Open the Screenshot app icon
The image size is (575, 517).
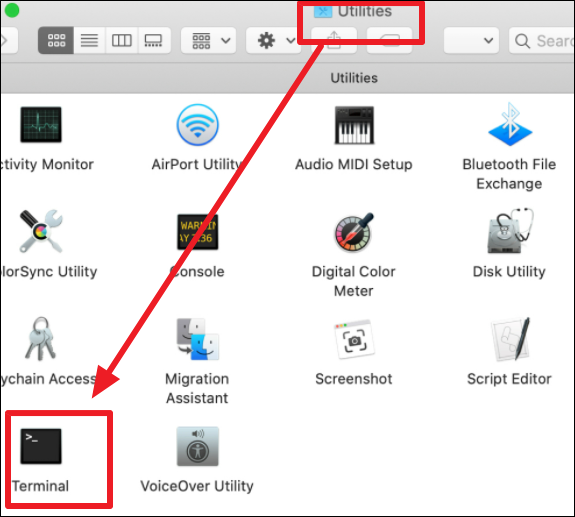tap(354, 339)
